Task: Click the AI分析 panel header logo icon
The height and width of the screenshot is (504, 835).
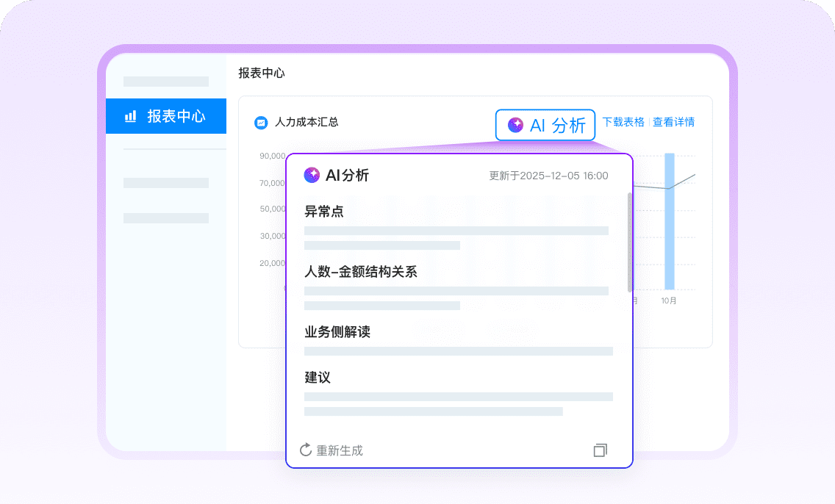Action: [x=312, y=175]
